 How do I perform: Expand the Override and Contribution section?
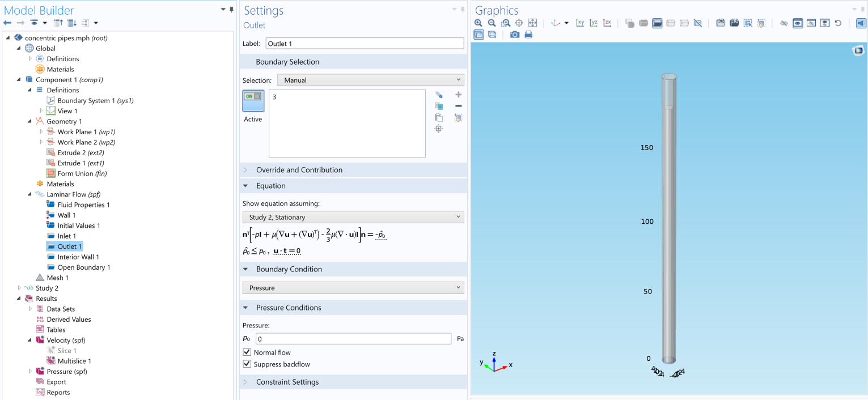(299, 170)
